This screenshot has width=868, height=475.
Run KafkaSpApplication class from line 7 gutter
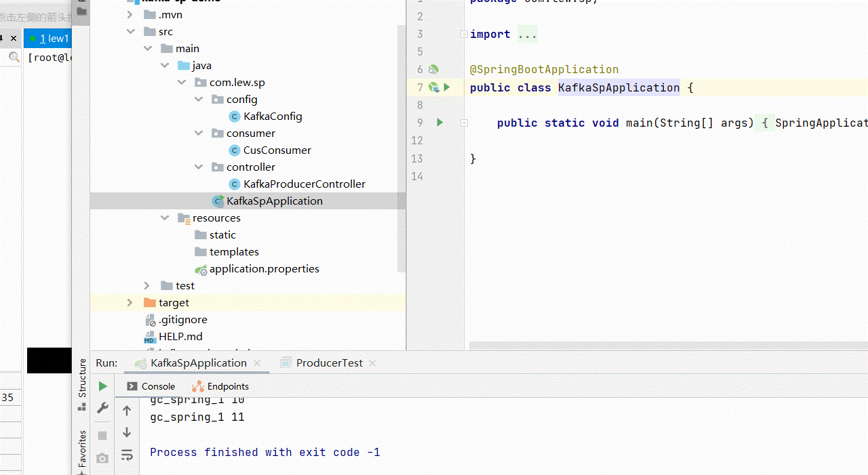pos(447,87)
